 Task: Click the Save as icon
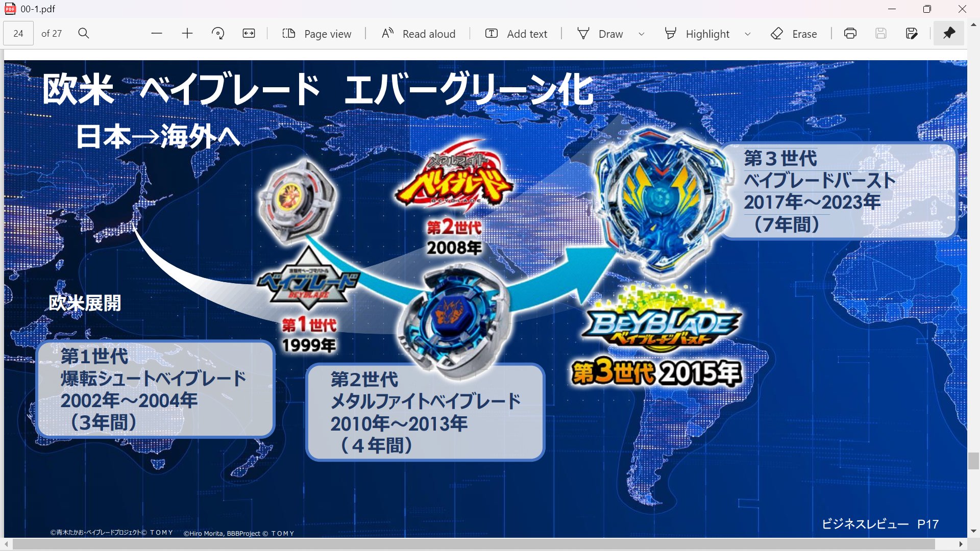(911, 34)
